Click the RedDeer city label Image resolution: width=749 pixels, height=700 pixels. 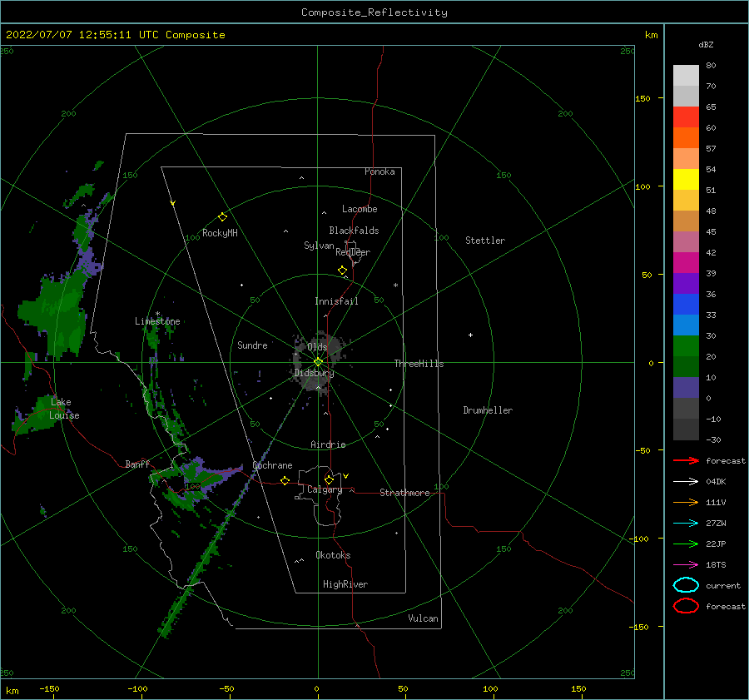353,252
